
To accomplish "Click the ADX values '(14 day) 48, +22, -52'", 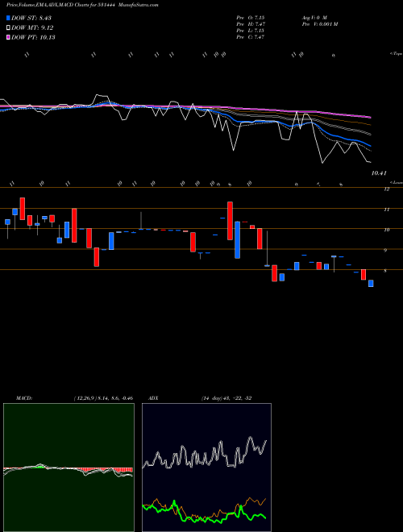I will [x=226, y=397].
